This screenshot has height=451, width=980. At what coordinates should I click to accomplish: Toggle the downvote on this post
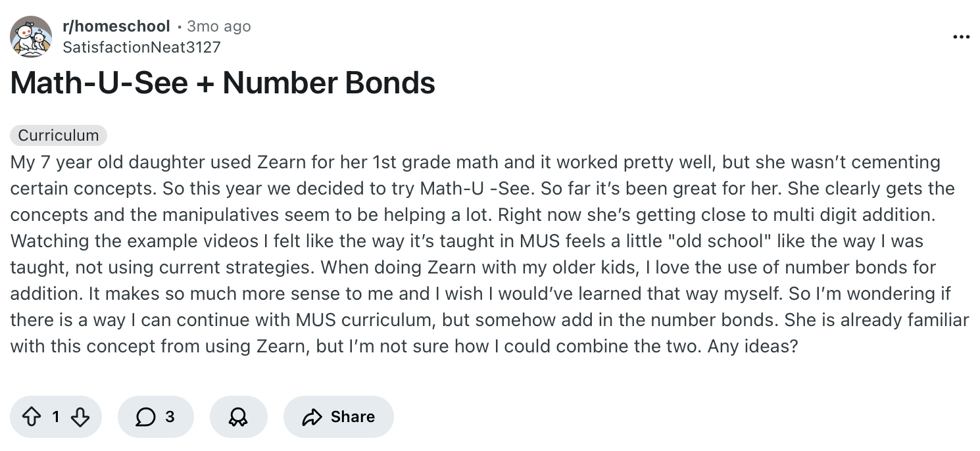(x=80, y=416)
